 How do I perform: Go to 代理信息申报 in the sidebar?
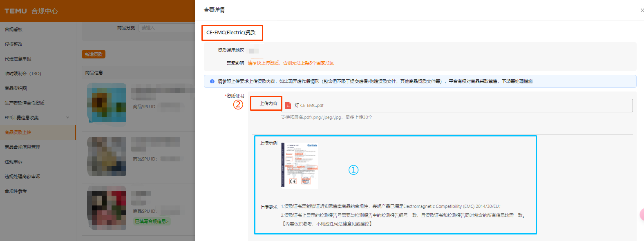18,59
